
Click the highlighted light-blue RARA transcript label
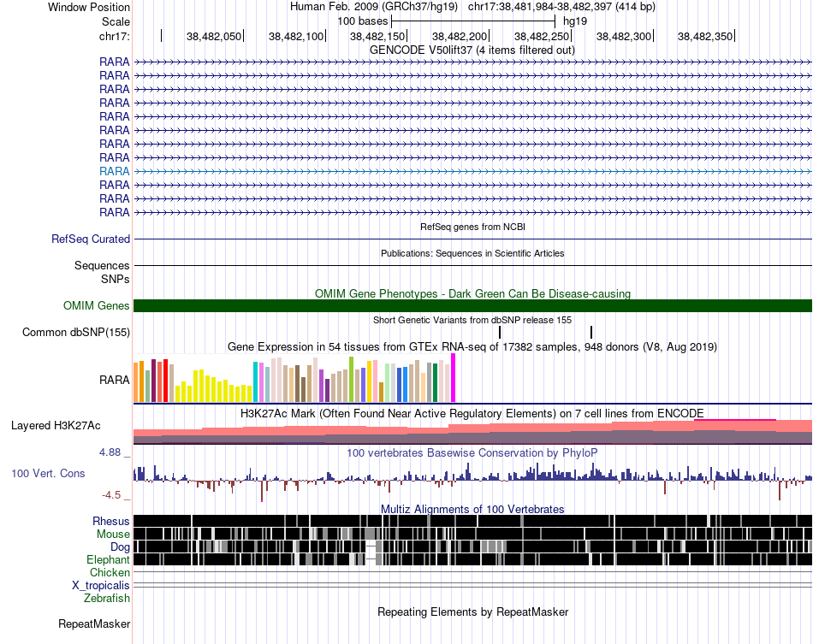coord(114,172)
